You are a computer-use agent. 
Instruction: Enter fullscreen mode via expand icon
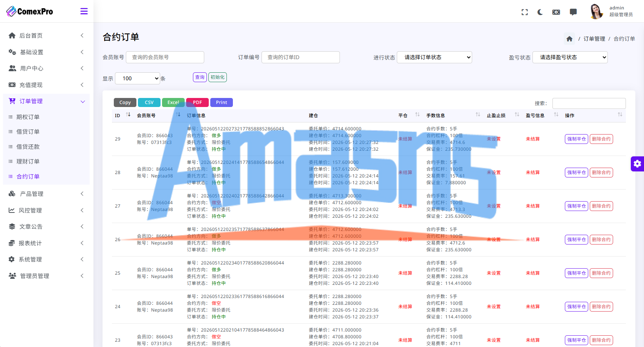pyautogui.click(x=525, y=12)
